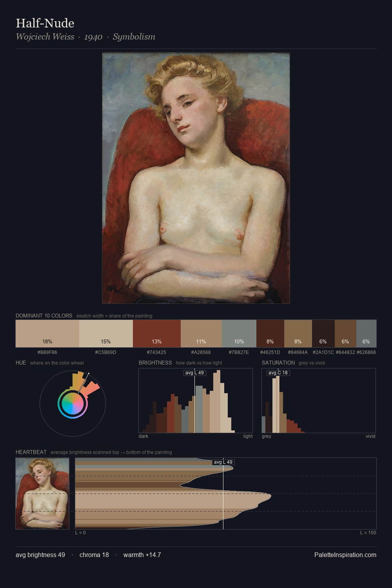Click the #2A1D1C 6% swatch
The image size is (392, 588).
click(323, 334)
